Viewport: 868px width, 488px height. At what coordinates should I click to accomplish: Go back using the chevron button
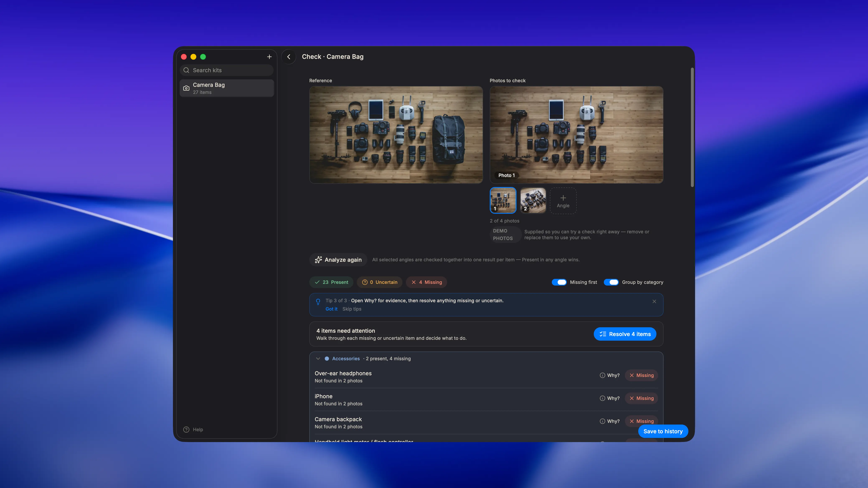288,57
